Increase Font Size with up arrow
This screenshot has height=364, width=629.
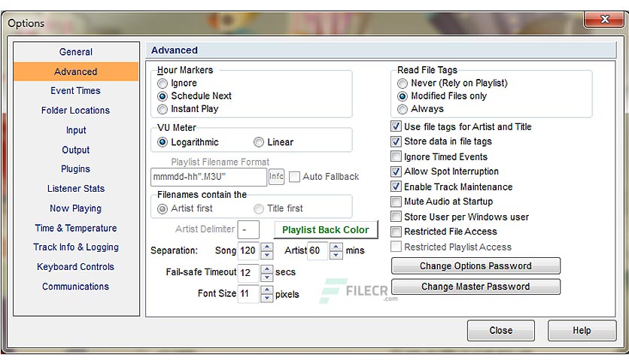pos(267,290)
